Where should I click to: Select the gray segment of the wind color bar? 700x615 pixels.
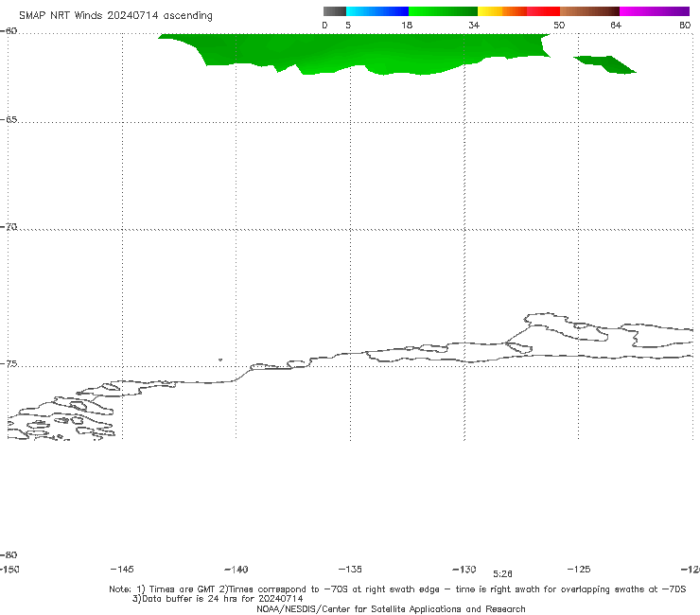(334, 11)
